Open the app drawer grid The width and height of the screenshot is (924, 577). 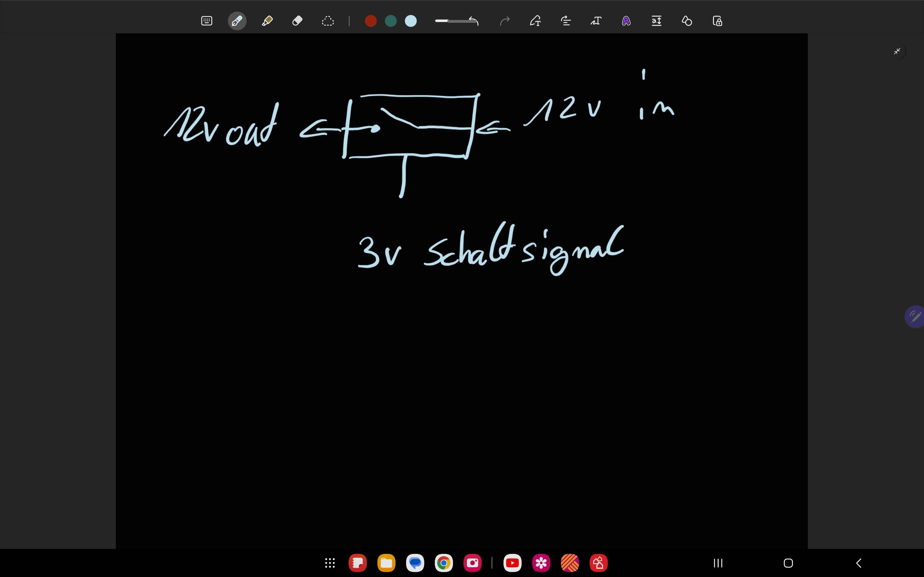point(330,563)
